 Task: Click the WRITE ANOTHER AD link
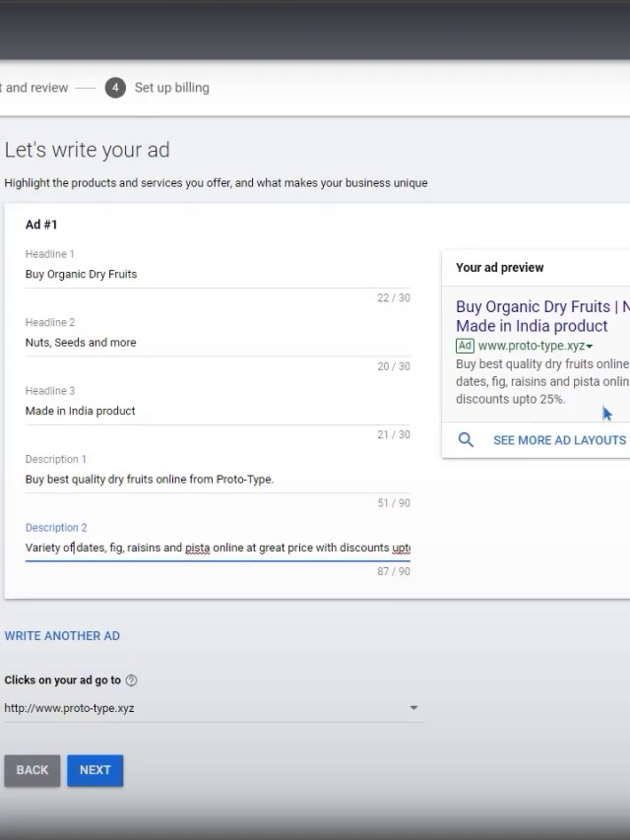pos(62,636)
